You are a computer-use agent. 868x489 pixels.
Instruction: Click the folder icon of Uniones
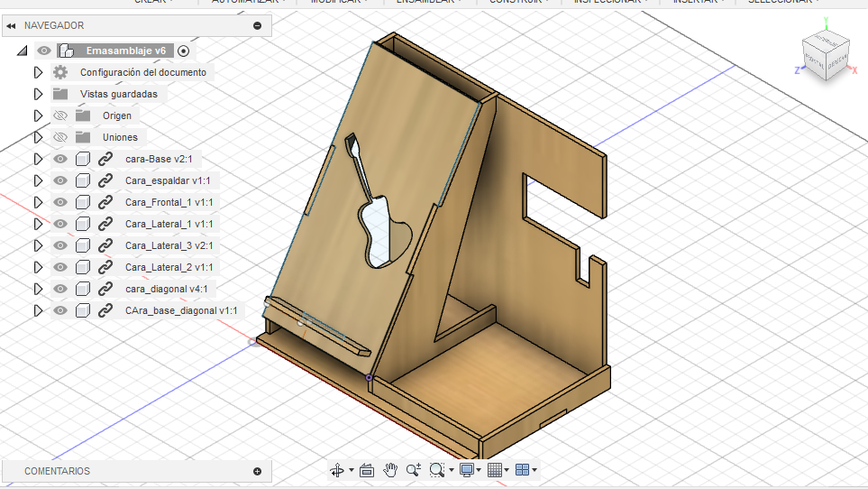click(83, 137)
